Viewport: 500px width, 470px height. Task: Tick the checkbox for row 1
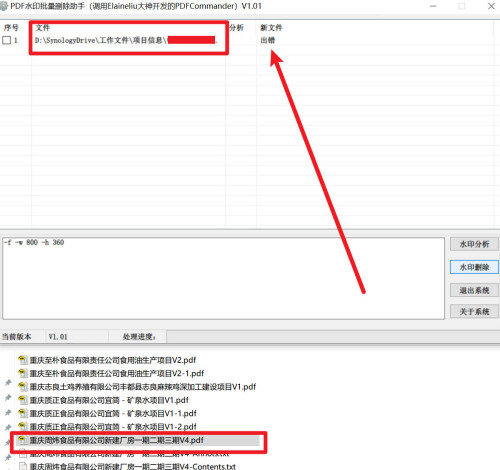pyautogui.click(x=6, y=40)
